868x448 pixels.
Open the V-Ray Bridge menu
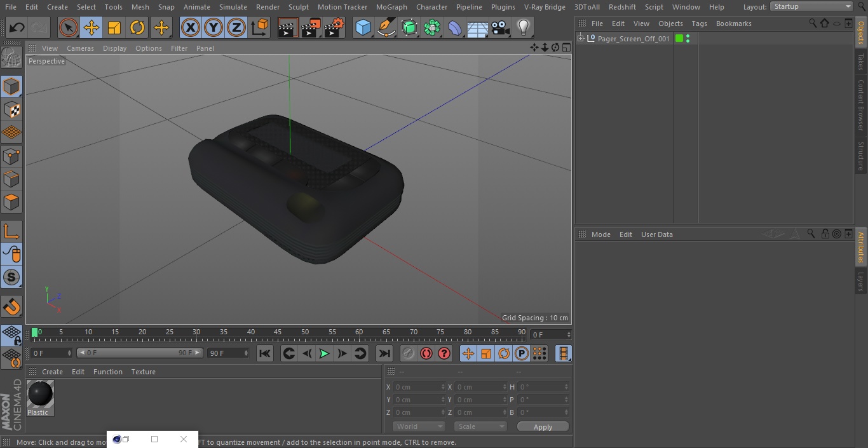tap(545, 7)
